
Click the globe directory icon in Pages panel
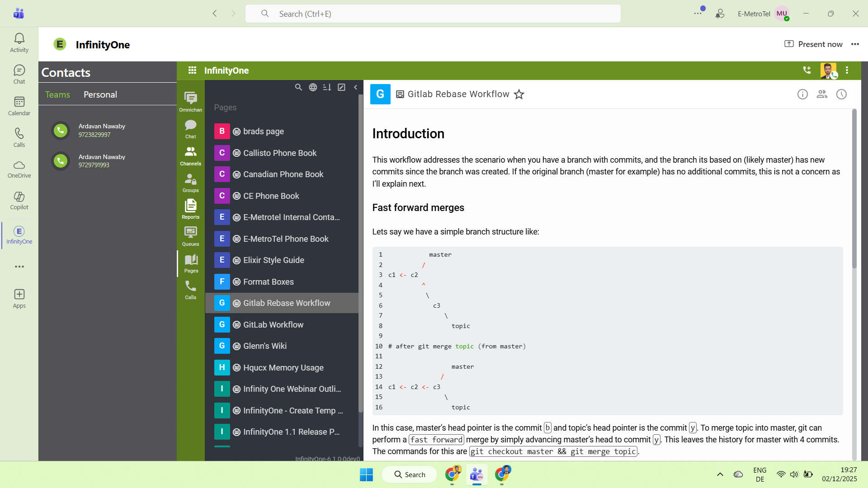[313, 87]
